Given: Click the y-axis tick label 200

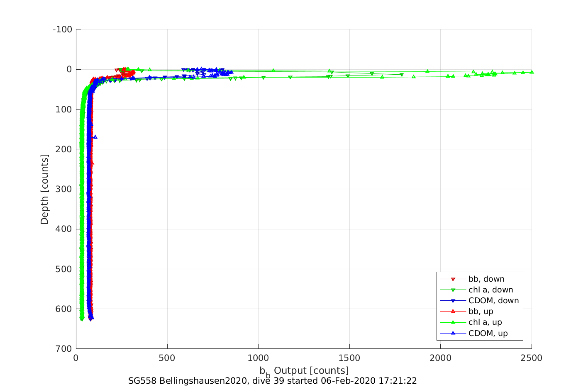Looking at the screenshot, I should pos(65,149).
